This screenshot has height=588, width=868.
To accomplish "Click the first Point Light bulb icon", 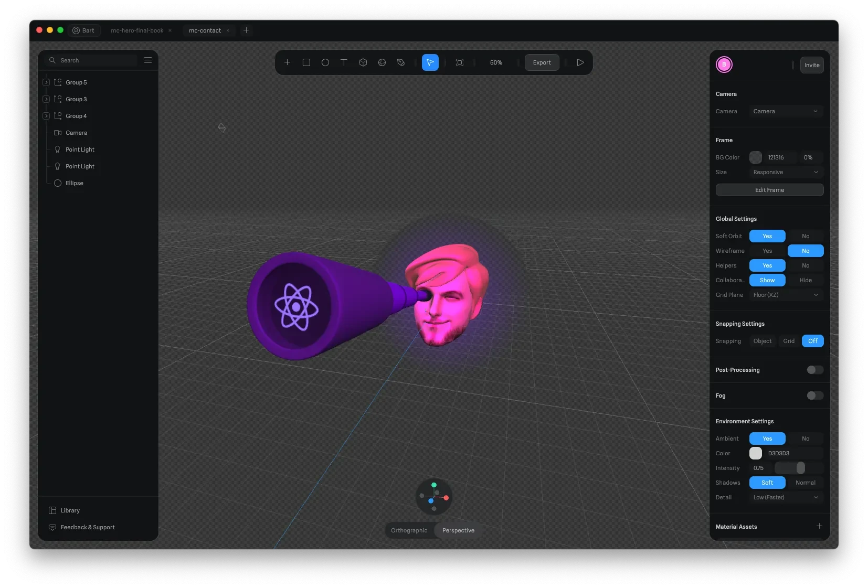I will (58, 149).
